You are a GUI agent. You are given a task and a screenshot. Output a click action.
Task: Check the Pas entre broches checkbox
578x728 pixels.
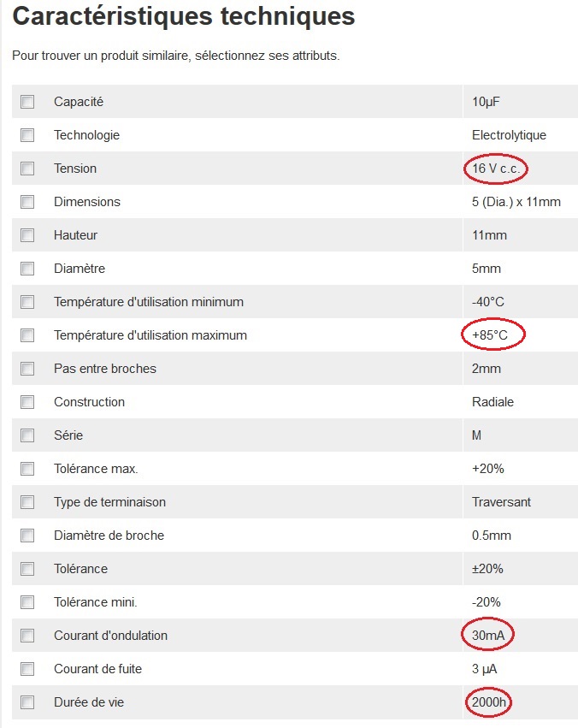pos(27,369)
